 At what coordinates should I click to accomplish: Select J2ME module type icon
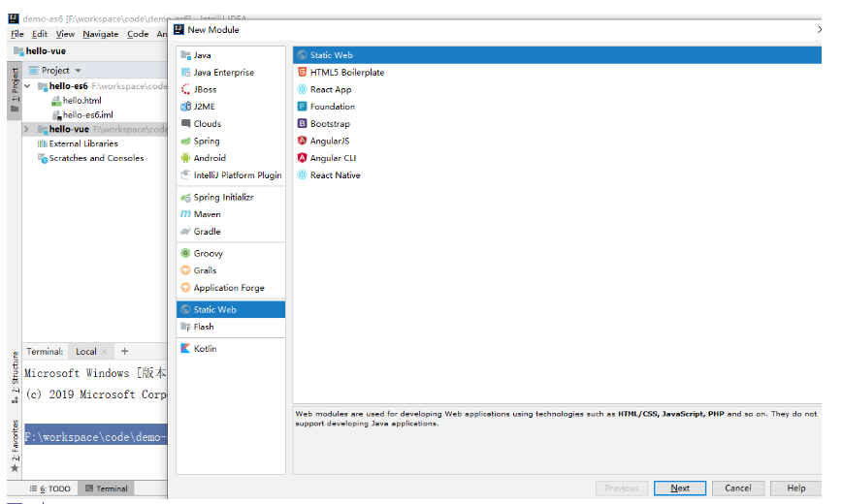coord(185,107)
